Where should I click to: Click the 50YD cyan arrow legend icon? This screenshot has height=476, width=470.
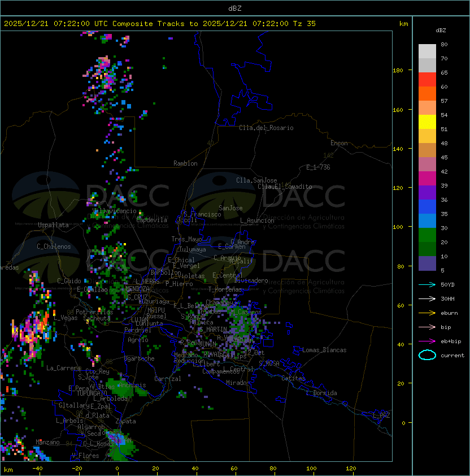point(427,285)
